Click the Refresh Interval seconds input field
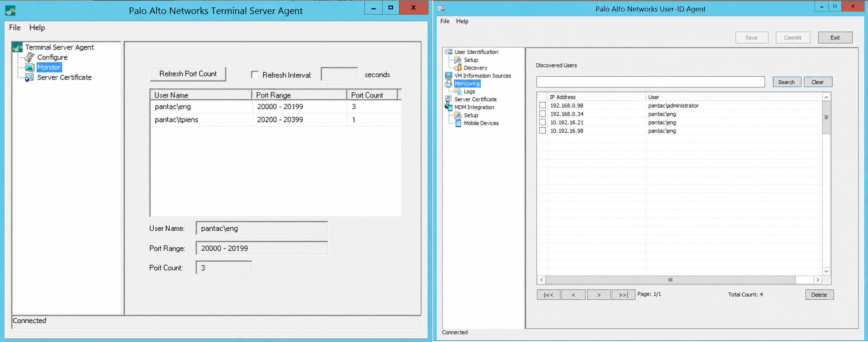 [x=339, y=74]
